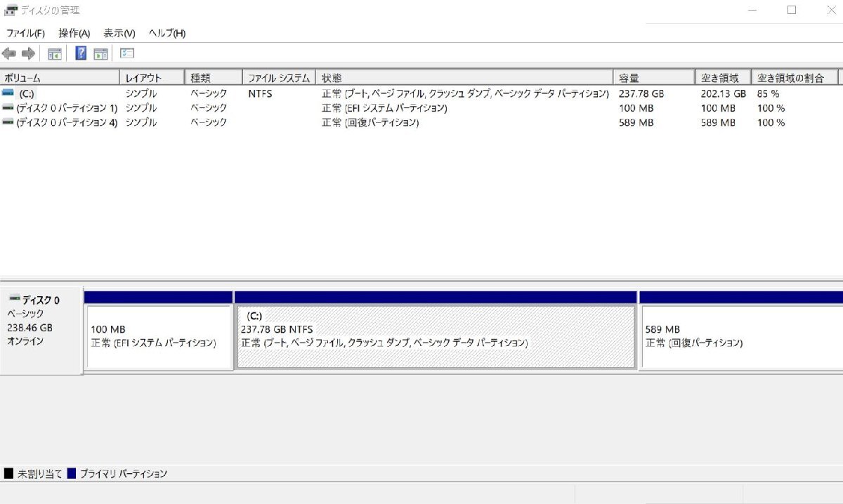This screenshot has width=843, height=504.
Task: Click NTFS in the (C:) row
Action: click(260, 93)
